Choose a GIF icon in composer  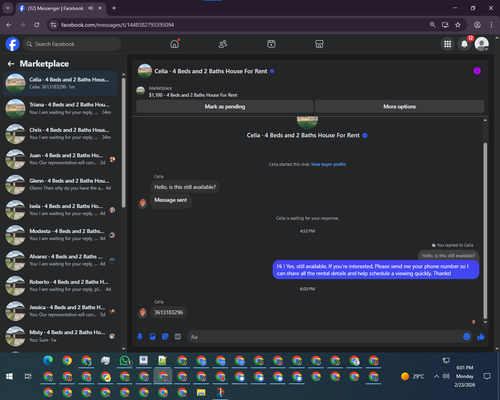(x=178, y=337)
